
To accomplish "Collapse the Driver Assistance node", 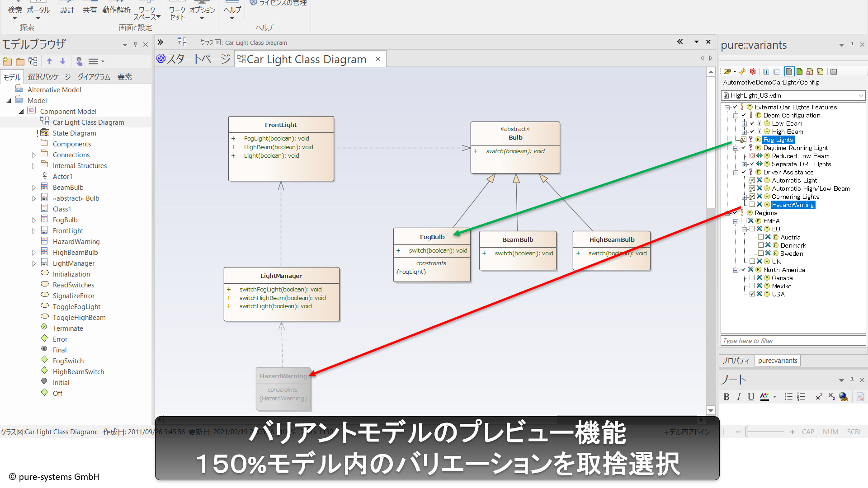I will (x=736, y=173).
